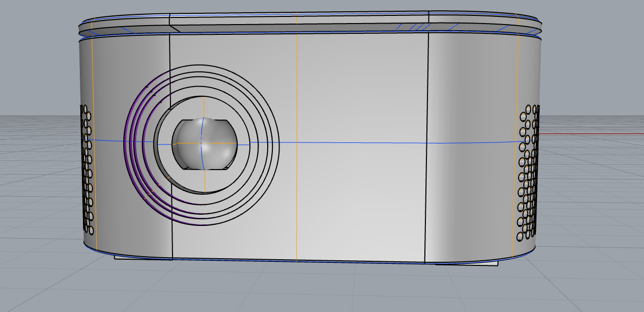The height and width of the screenshot is (312, 644).
Task: Click the right vertical black seam edge
Action: [428, 102]
